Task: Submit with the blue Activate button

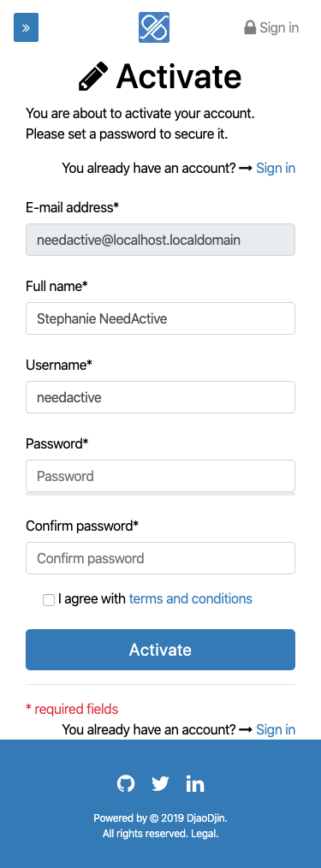Action: (x=161, y=650)
